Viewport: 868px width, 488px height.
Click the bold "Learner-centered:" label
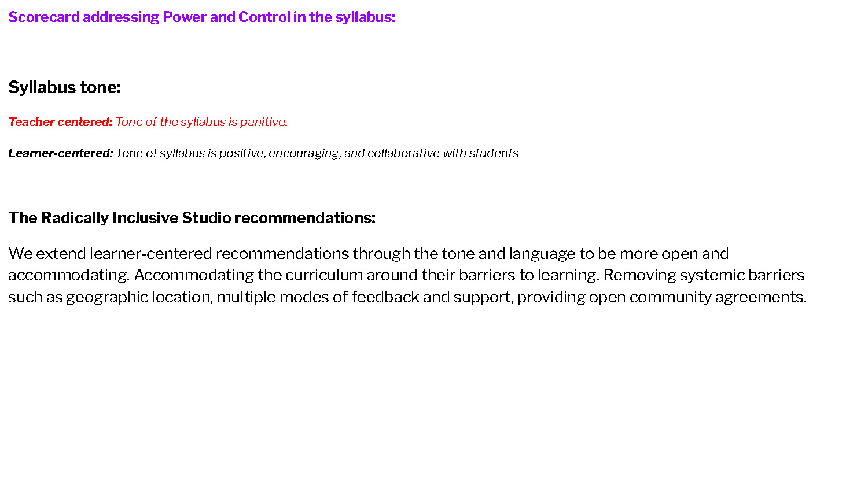tap(60, 153)
